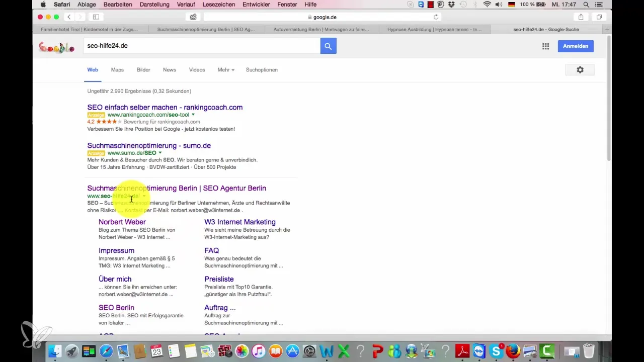Launch Firefox from the Dock

[x=513, y=351]
